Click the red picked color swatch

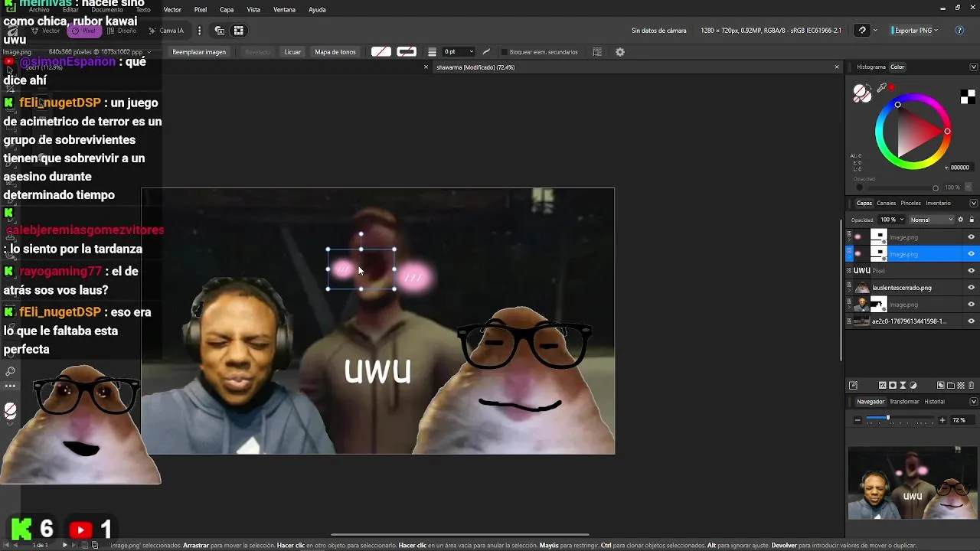coord(891,87)
